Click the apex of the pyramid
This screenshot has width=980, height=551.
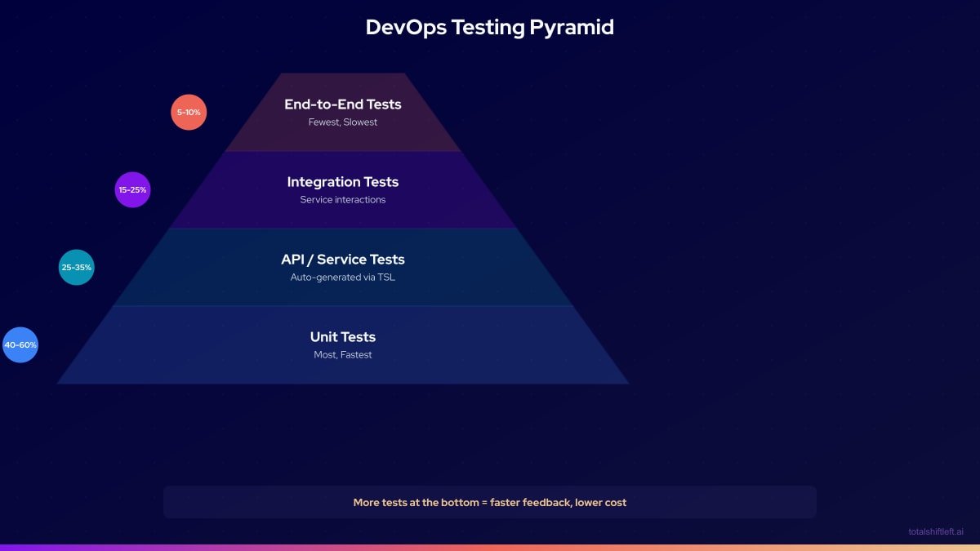point(342,78)
